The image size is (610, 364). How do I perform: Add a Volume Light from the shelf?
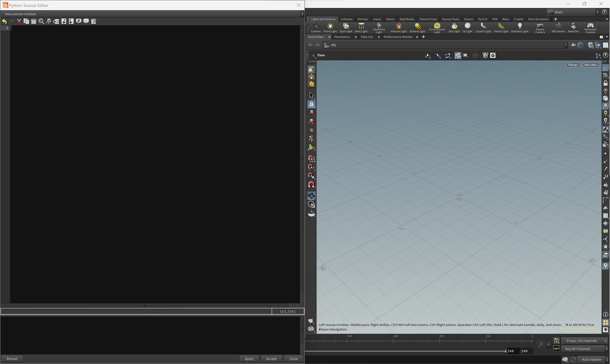point(399,28)
